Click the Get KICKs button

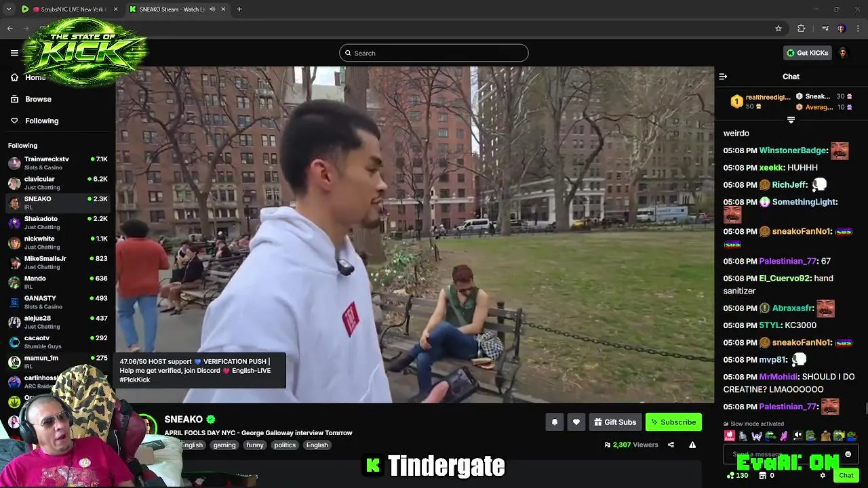point(807,53)
